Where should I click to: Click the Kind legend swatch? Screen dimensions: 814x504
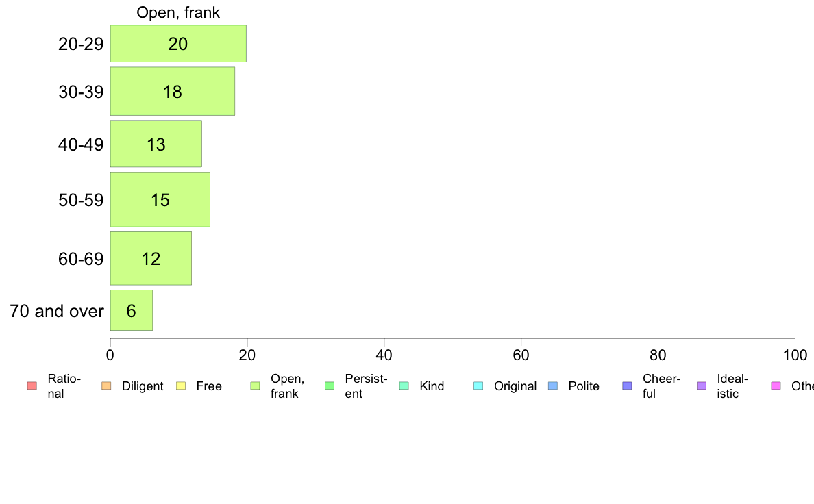click(x=404, y=386)
